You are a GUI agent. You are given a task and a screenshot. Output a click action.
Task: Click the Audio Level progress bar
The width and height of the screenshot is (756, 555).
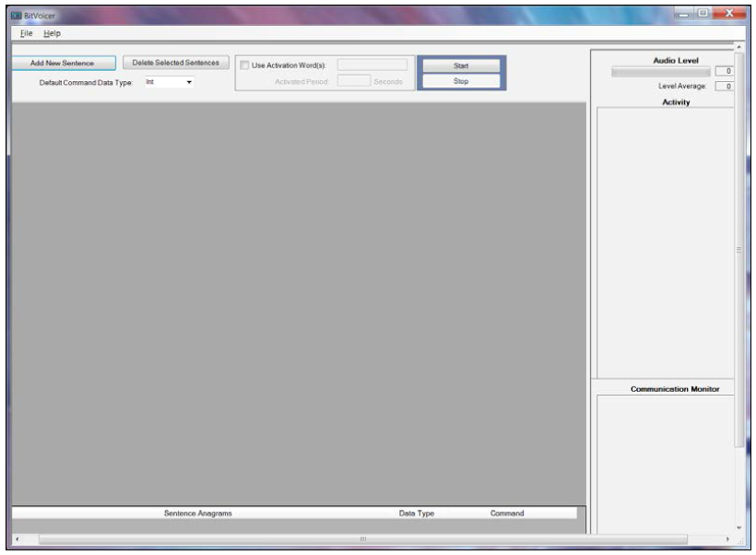660,72
